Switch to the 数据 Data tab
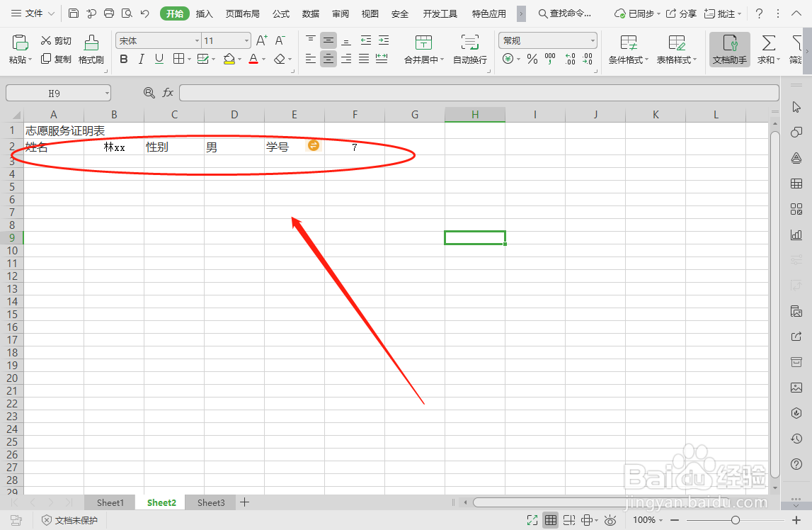The width and height of the screenshot is (812, 530). 310,14
